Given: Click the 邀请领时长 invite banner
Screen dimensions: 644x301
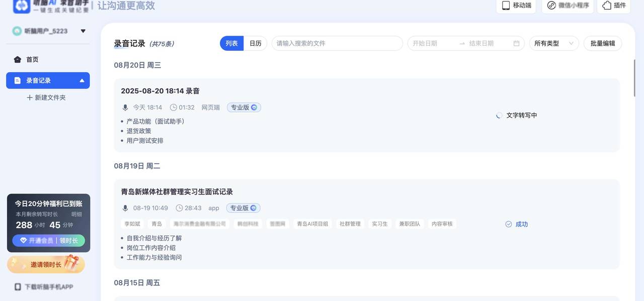Looking at the screenshot, I should 46,264.
